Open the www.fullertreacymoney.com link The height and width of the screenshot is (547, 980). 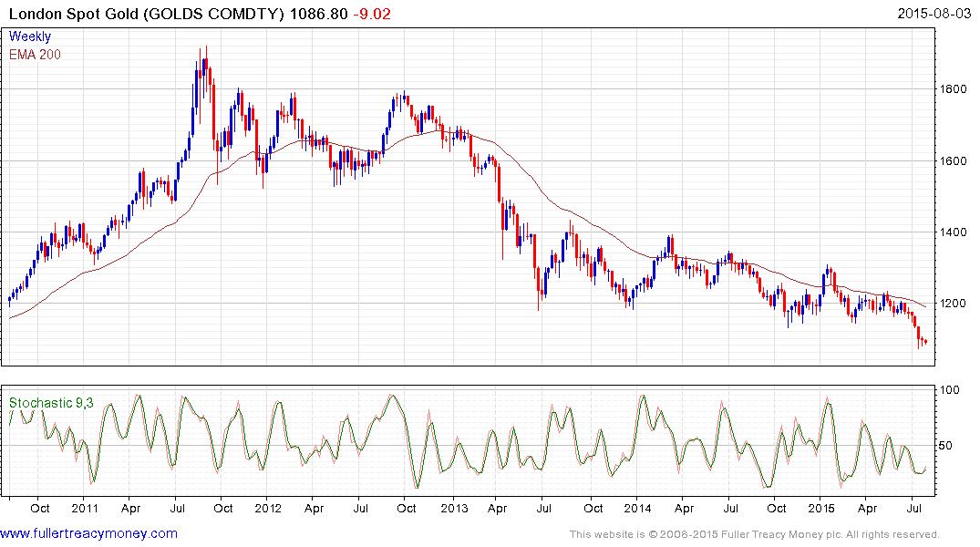point(88,533)
